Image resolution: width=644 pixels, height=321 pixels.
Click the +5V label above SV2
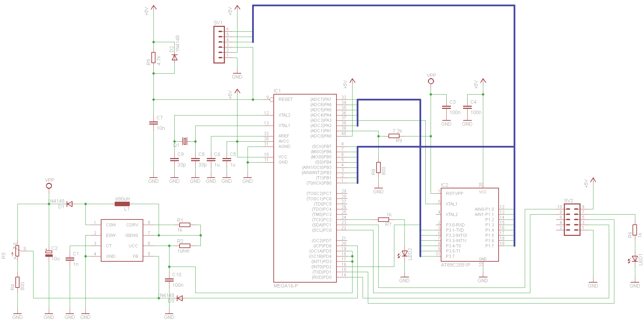586,184
